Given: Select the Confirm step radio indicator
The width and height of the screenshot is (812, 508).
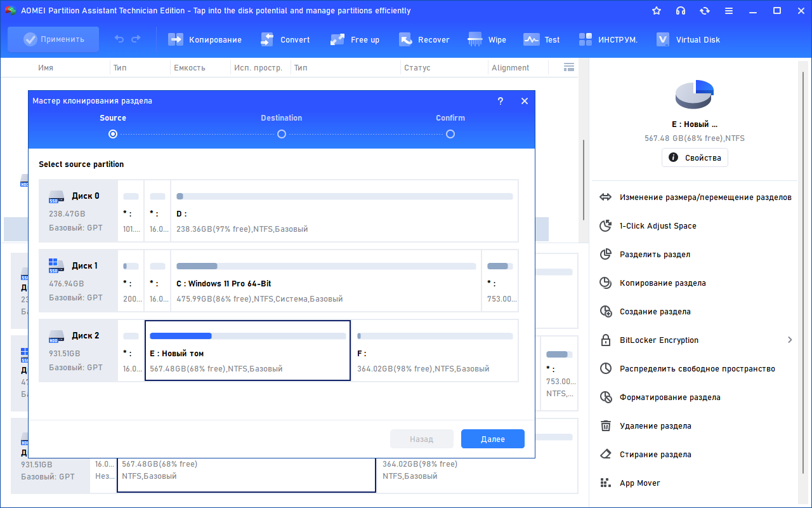Looking at the screenshot, I should (450, 134).
